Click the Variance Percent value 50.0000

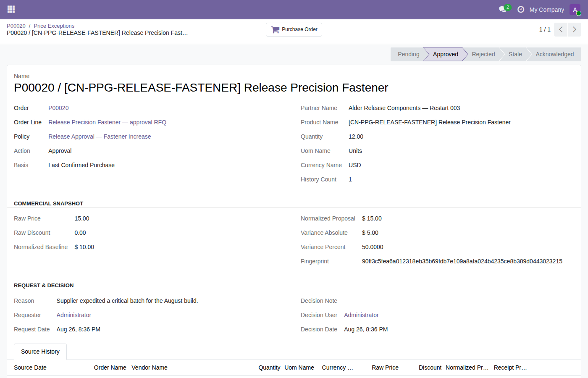pyautogui.click(x=373, y=247)
